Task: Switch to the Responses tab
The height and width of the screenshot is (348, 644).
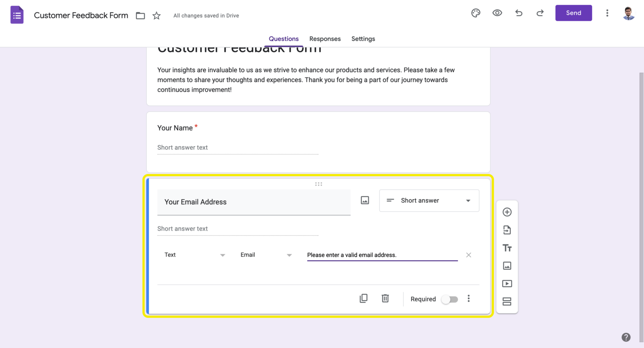Action: (325, 39)
